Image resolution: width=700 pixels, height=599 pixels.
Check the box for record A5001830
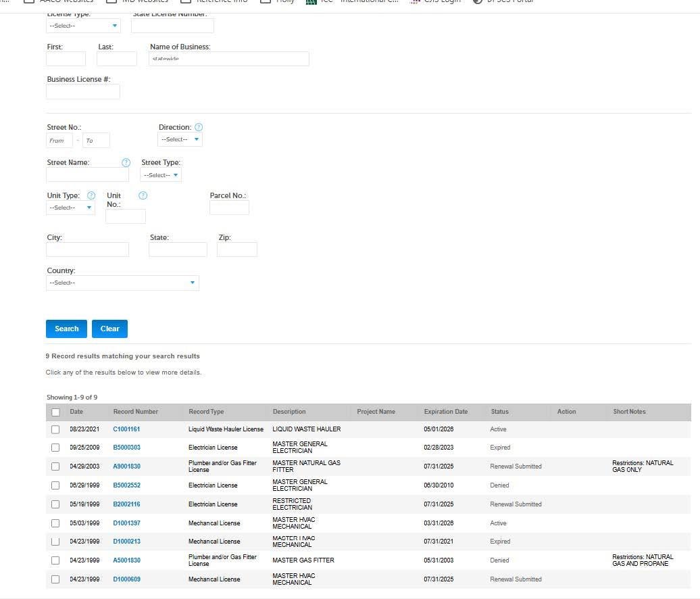tap(55, 560)
